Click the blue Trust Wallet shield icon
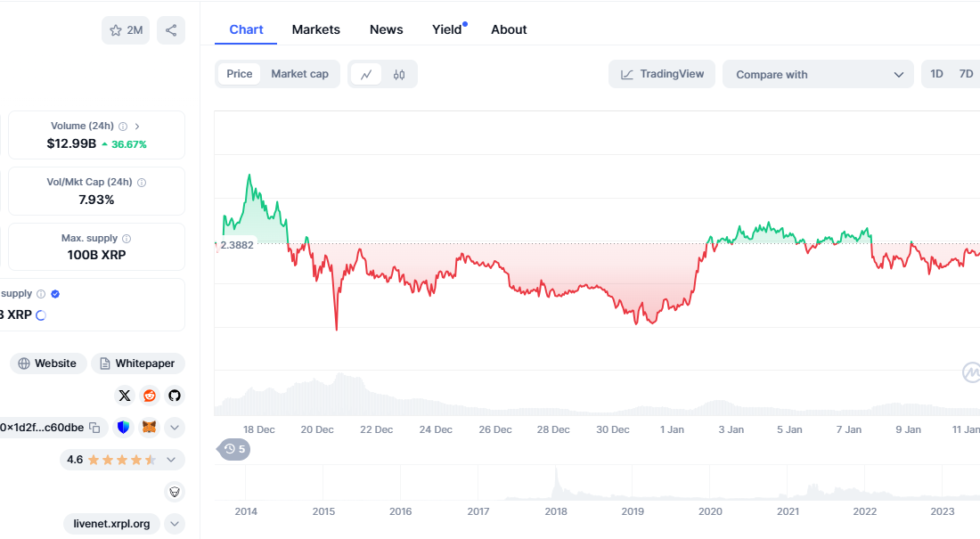 (123, 428)
